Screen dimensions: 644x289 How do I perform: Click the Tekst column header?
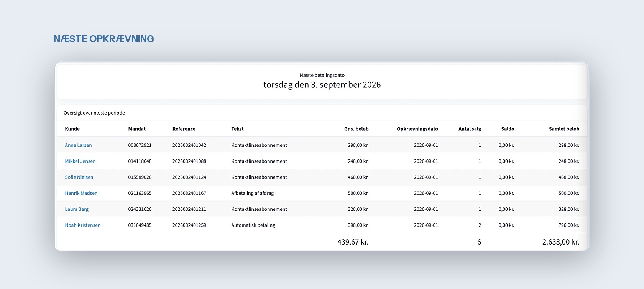(237, 129)
